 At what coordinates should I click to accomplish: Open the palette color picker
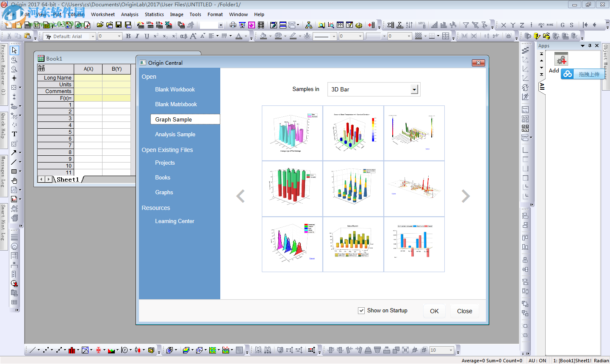(x=278, y=36)
